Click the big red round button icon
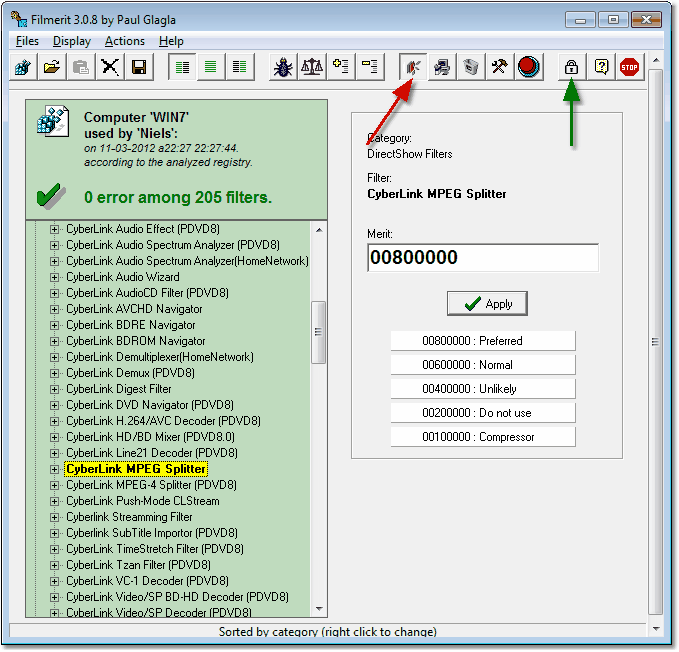This screenshot has width=679, height=652. click(529, 67)
